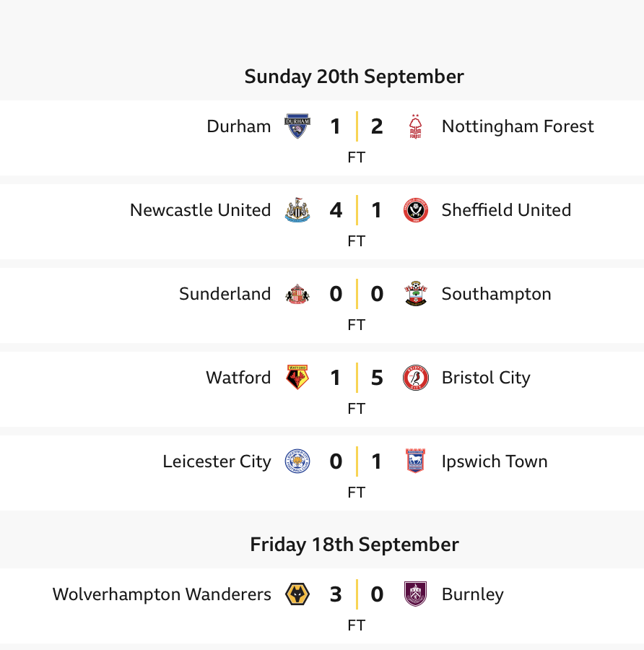Click the Sheffield United crest
The image size is (644, 650).
pos(415,209)
